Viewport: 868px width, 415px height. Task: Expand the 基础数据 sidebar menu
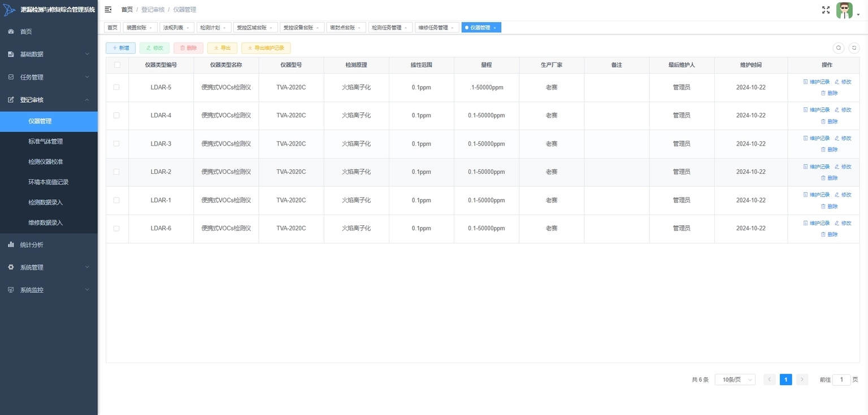49,54
